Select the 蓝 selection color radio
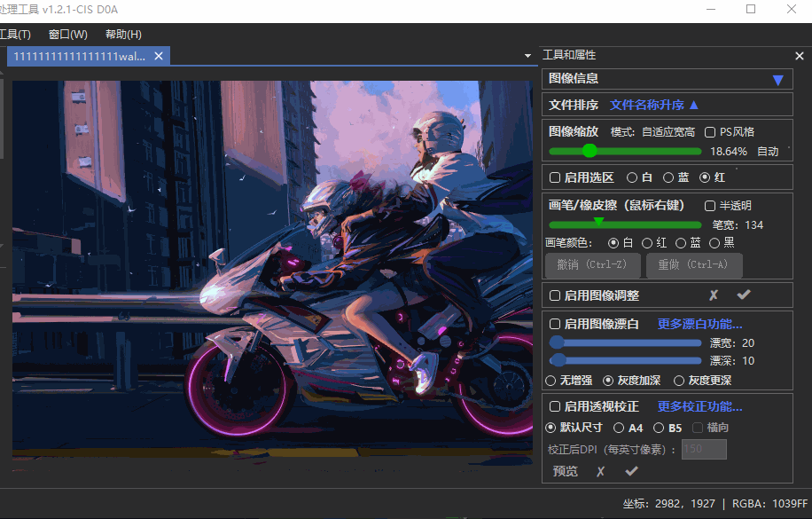This screenshot has width=812, height=519. (668, 177)
